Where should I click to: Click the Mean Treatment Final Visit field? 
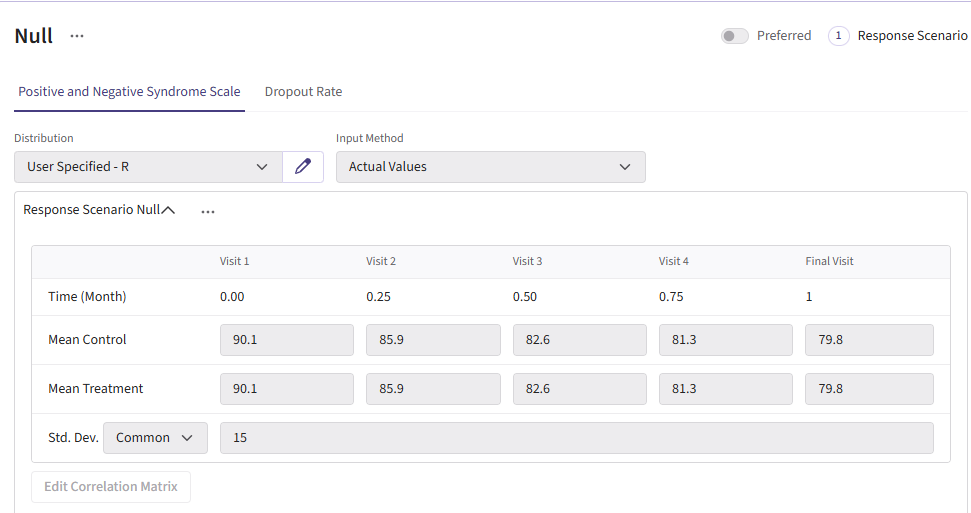pos(869,389)
